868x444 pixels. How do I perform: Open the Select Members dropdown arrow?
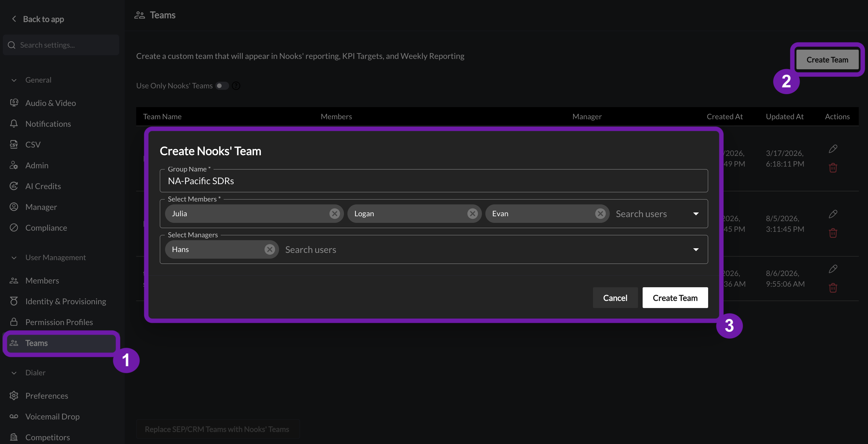tap(696, 214)
